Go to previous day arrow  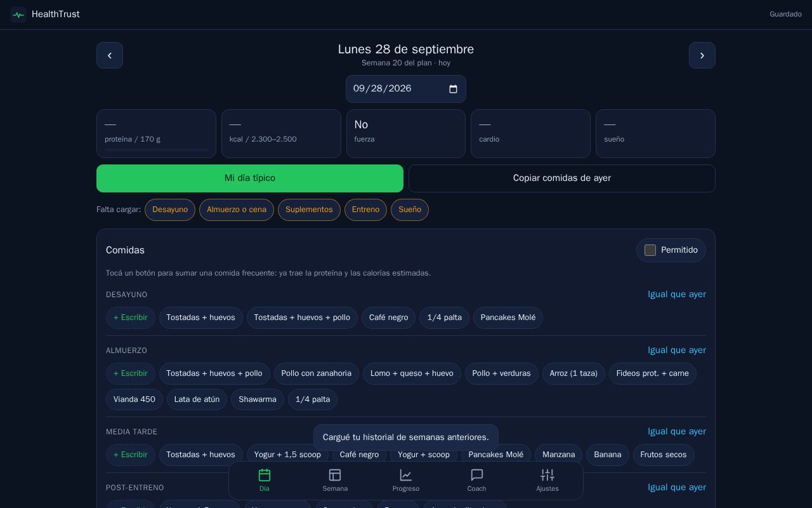click(x=110, y=55)
